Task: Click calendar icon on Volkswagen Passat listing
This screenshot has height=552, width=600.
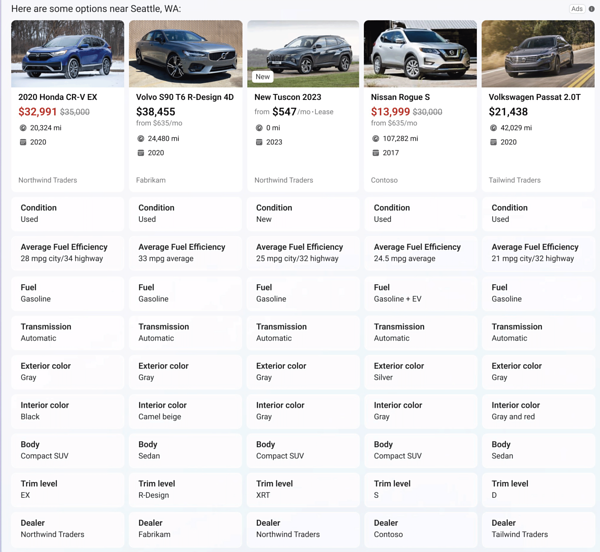Action: pyautogui.click(x=494, y=142)
